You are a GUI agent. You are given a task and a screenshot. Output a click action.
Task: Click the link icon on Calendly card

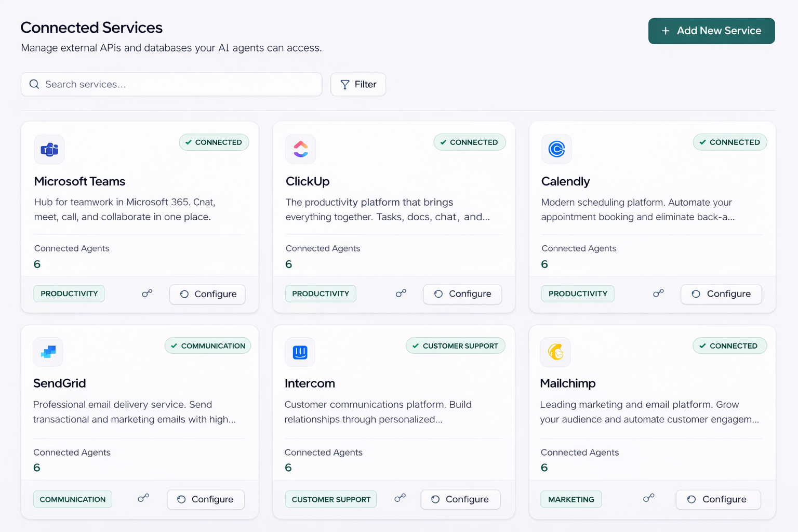(658, 294)
